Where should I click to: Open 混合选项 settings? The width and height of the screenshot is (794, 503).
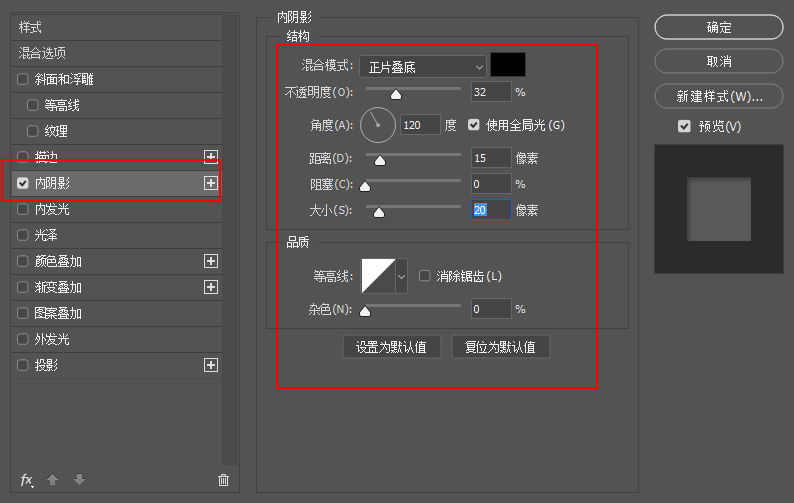coord(117,53)
